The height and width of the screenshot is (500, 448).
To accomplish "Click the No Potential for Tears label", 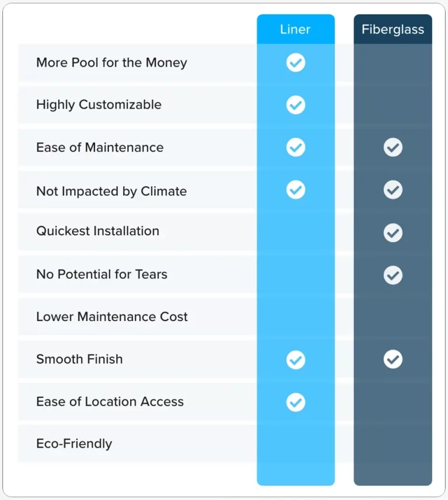I will [101, 274].
